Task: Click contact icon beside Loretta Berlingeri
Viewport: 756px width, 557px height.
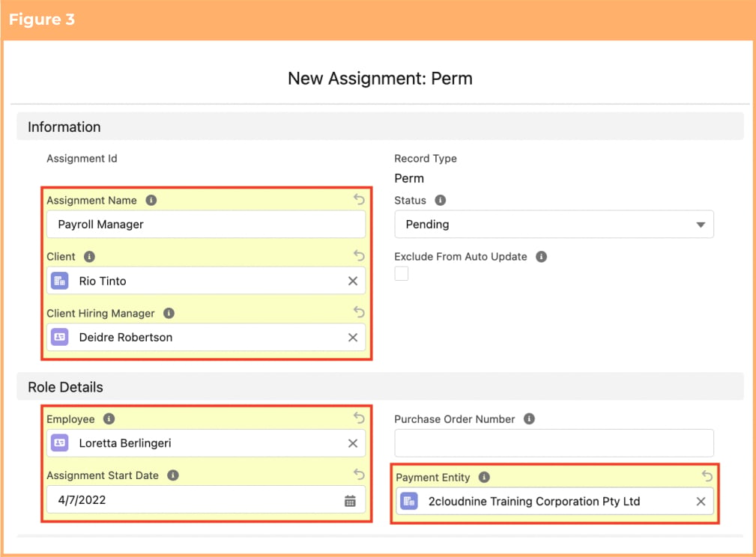Action: (60, 442)
